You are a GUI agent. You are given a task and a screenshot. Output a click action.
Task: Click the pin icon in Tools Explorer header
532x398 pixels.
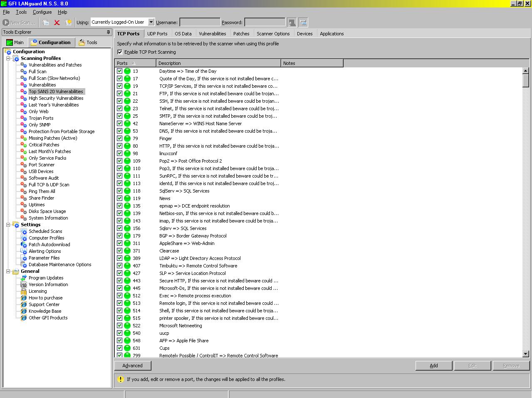109,32
